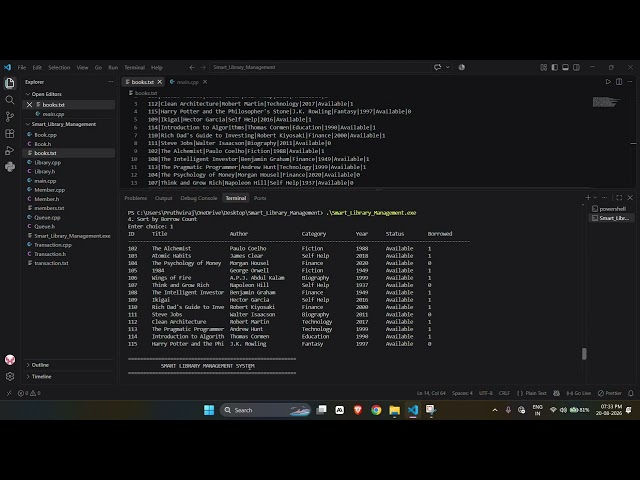Add a new terminal with plus icon
Viewport: 640px width, 480px height.
(x=588, y=198)
